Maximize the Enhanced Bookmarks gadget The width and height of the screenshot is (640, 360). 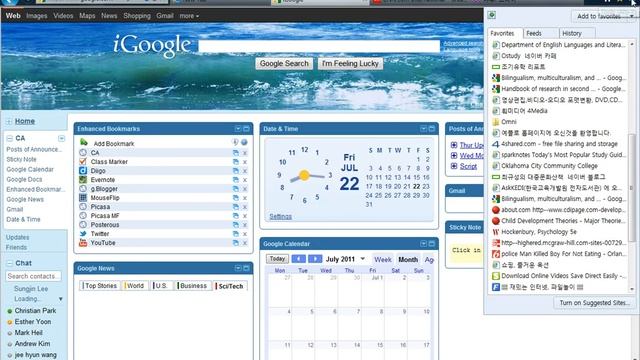coord(246,129)
